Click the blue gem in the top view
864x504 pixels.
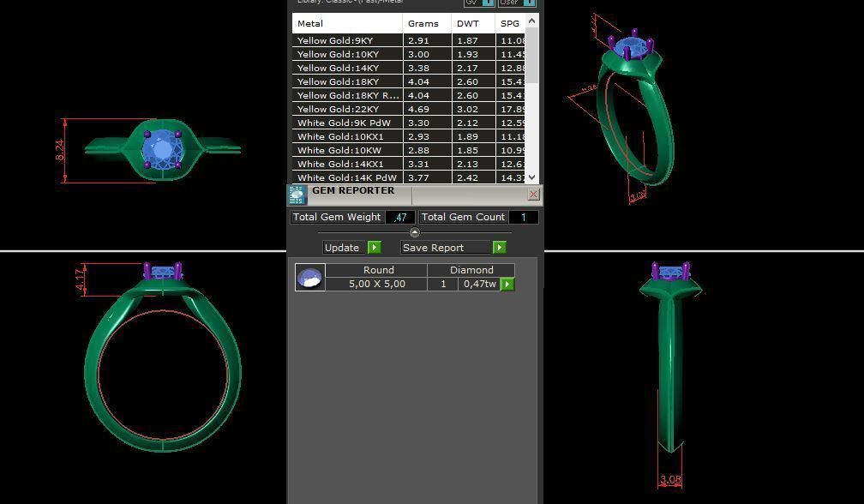(x=162, y=149)
